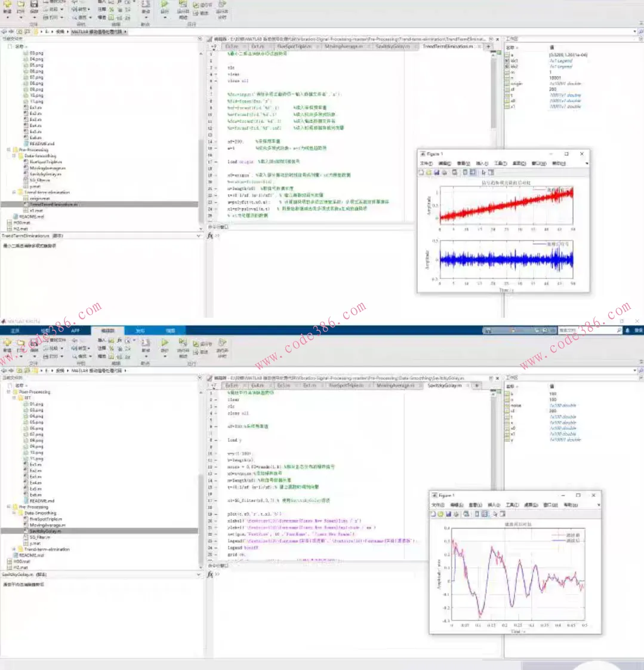Viewport: 644px width, 670px height.
Task: Switch to the APP ribbon tab
Action: (75, 330)
